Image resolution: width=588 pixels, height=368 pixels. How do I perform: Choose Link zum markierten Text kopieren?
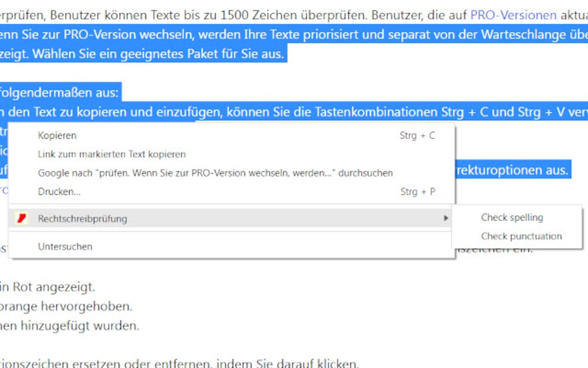click(112, 154)
